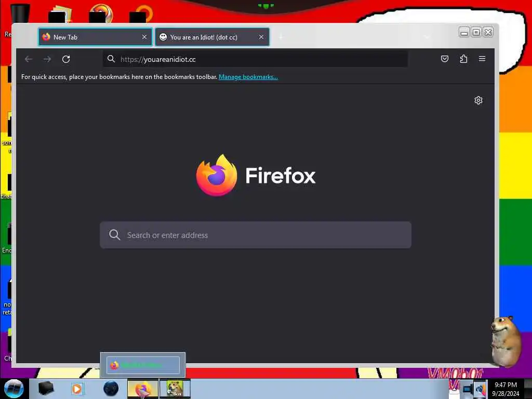Focus the address bar with youareanidiot.cc
This screenshot has height=399, width=532.
coord(256,59)
